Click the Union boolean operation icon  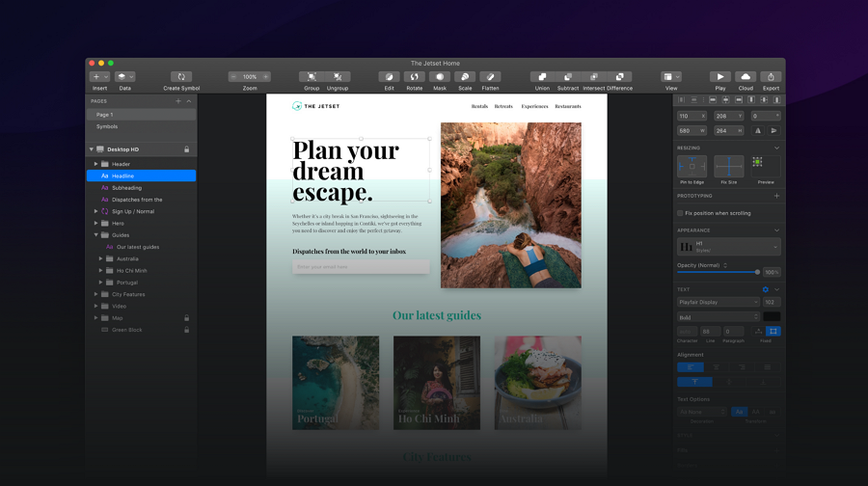(542, 77)
